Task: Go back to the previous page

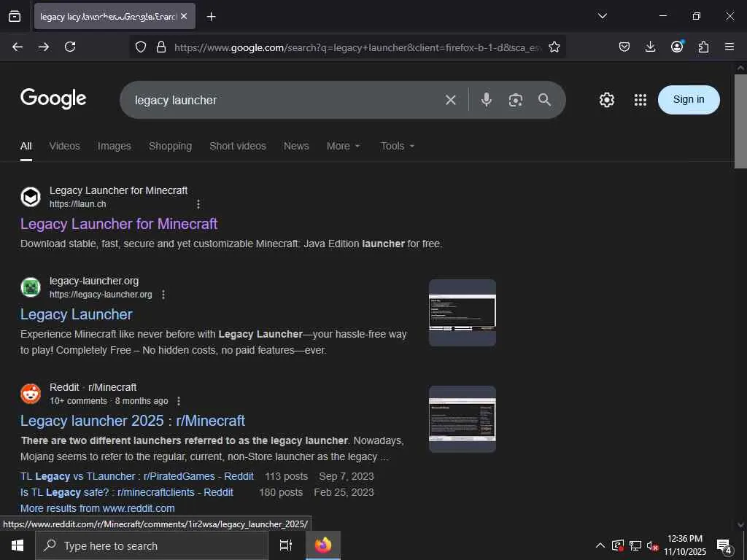Action: 18,47
